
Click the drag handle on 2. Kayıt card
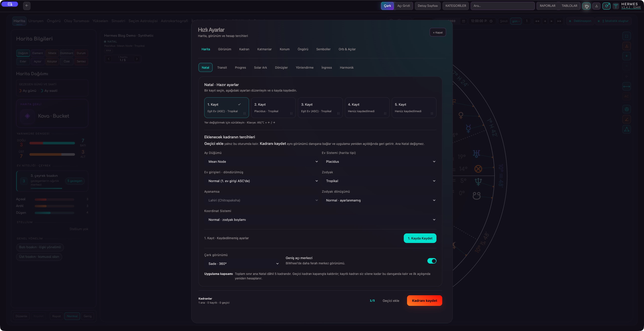tap(291, 113)
